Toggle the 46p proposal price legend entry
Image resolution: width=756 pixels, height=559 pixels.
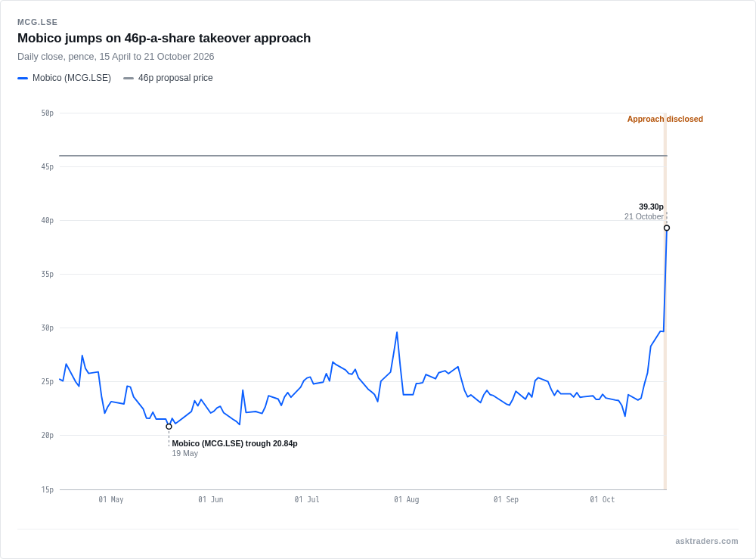coord(168,78)
